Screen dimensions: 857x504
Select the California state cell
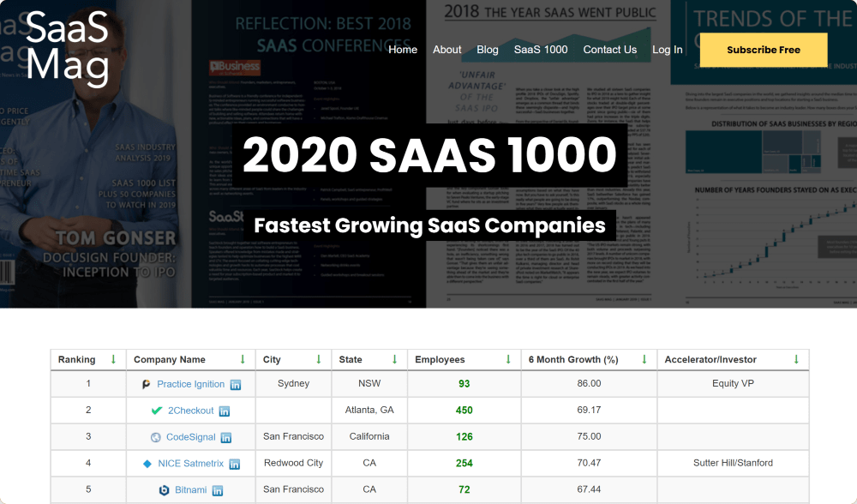click(x=369, y=436)
